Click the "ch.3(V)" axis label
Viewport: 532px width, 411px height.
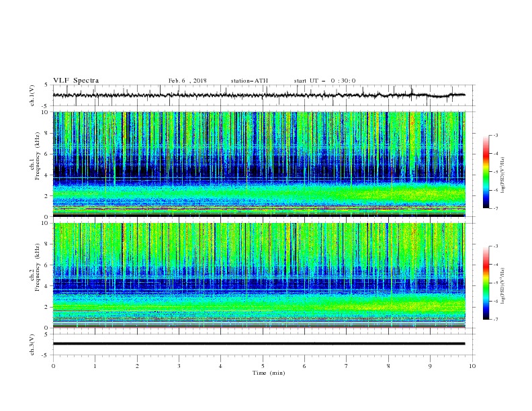tap(32, 345)
